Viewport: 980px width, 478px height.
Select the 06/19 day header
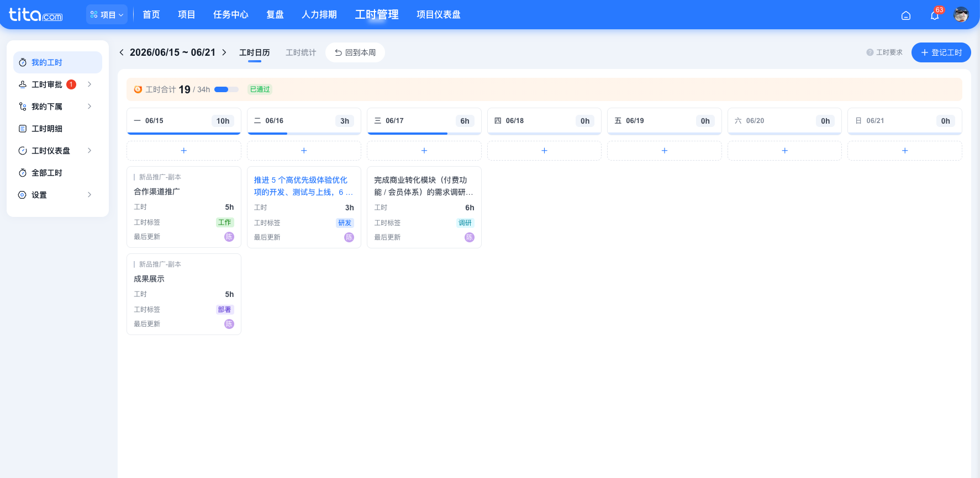665,121
